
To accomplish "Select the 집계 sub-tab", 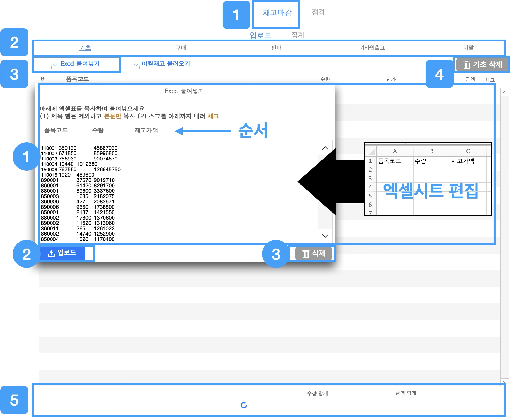I will pyautogui.click(x=298, y=35).
